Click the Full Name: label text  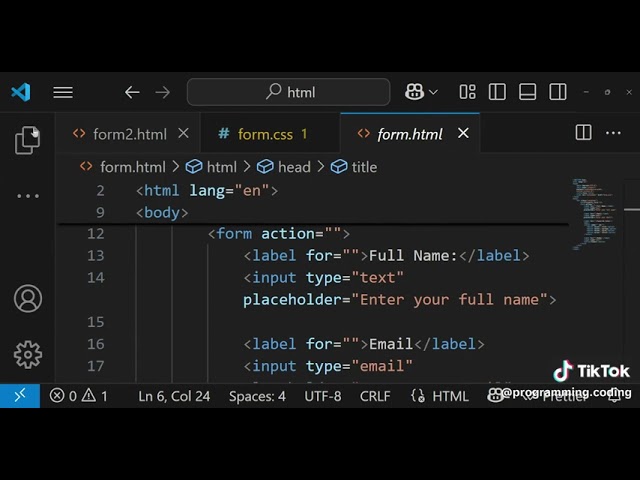pyautogui.click(x=413, y=256)
